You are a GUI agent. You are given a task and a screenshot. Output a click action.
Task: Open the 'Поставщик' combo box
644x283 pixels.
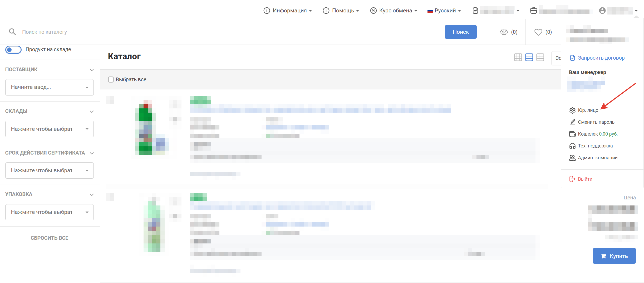point(50,87)
